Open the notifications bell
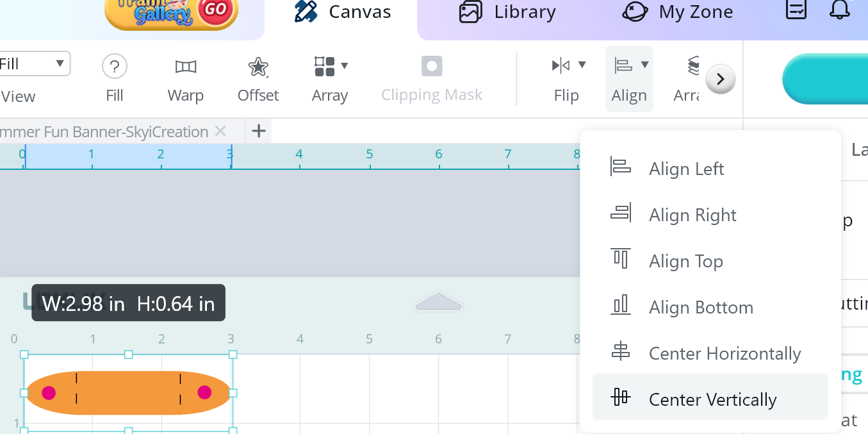 coord(839,10)
